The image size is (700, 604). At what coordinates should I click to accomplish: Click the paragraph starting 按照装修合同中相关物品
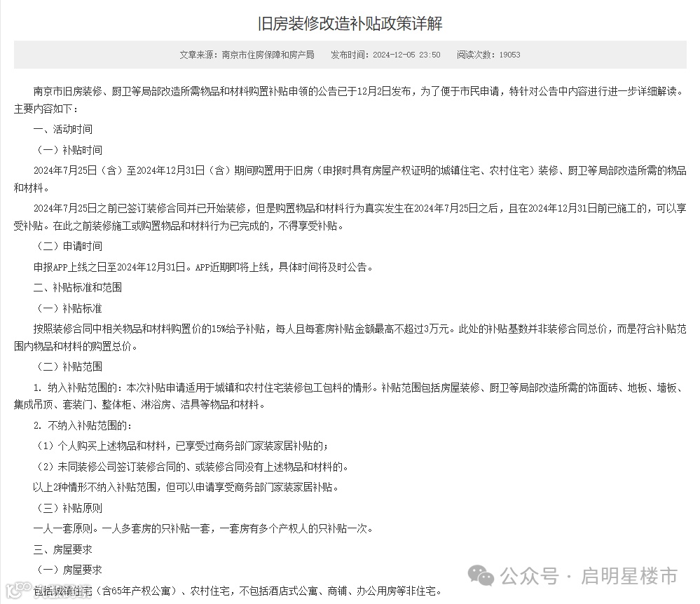point(350,338)
